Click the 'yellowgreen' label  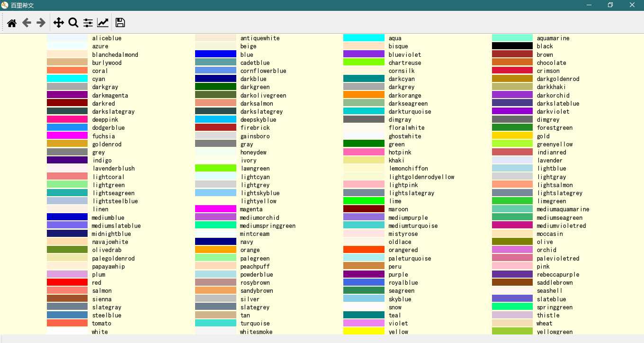point(555,332)
